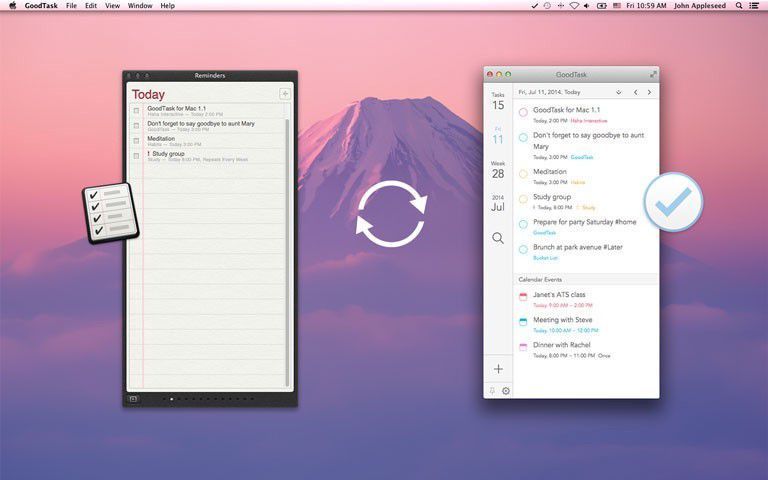Complete Brunch at park avenue task circle
768x480 pixels.
[523, 249]
